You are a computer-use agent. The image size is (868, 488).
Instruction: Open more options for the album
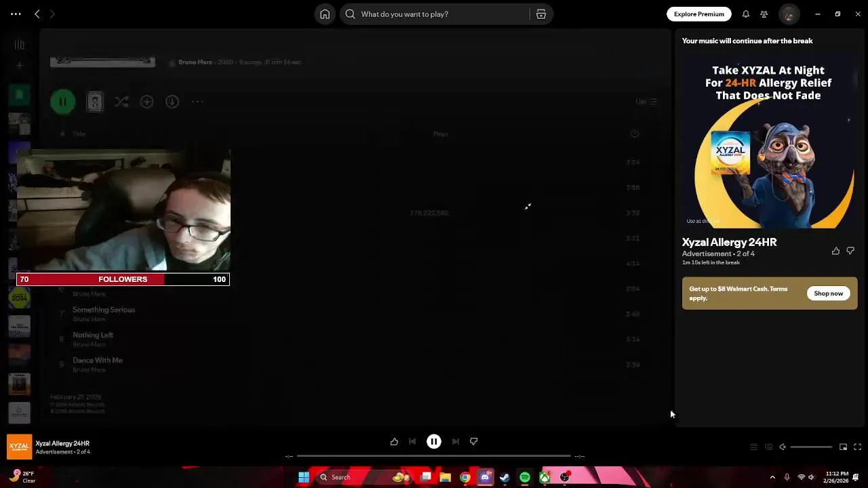(x=197, y=102)
